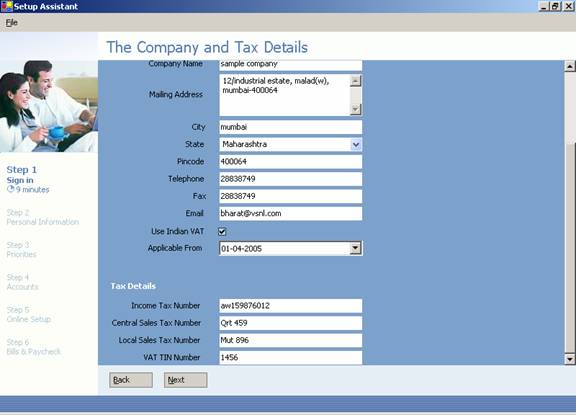This screenshot has height=415, width=576.
Task: Click the Setup Assistant title bar icon
Action: [7, 6]
